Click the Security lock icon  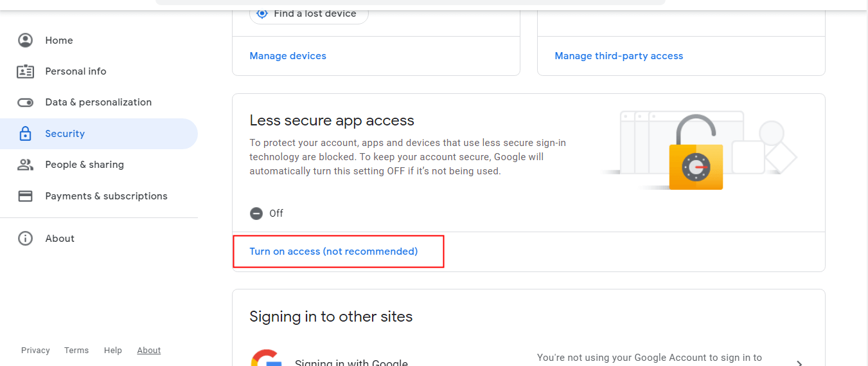[x=25, y=134]
